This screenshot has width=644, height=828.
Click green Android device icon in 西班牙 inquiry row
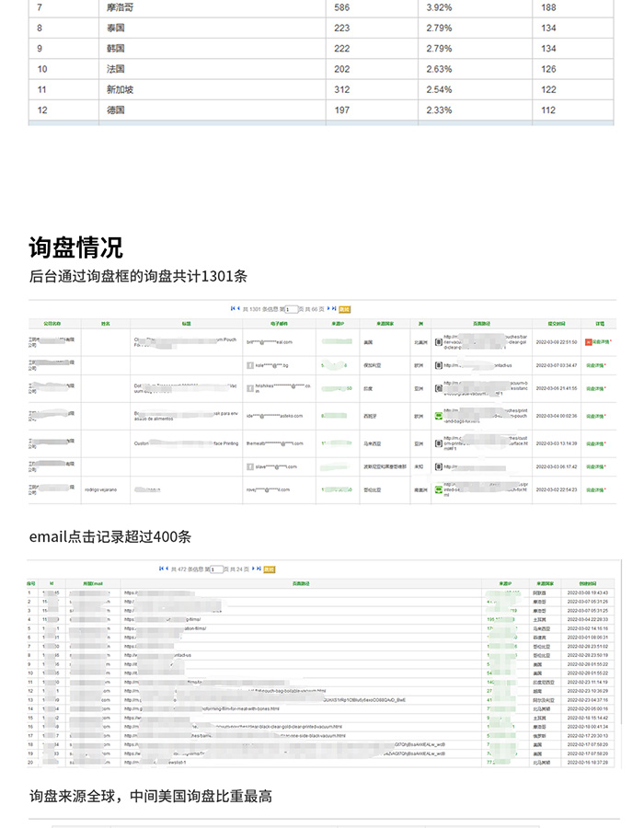coord(438,416)
